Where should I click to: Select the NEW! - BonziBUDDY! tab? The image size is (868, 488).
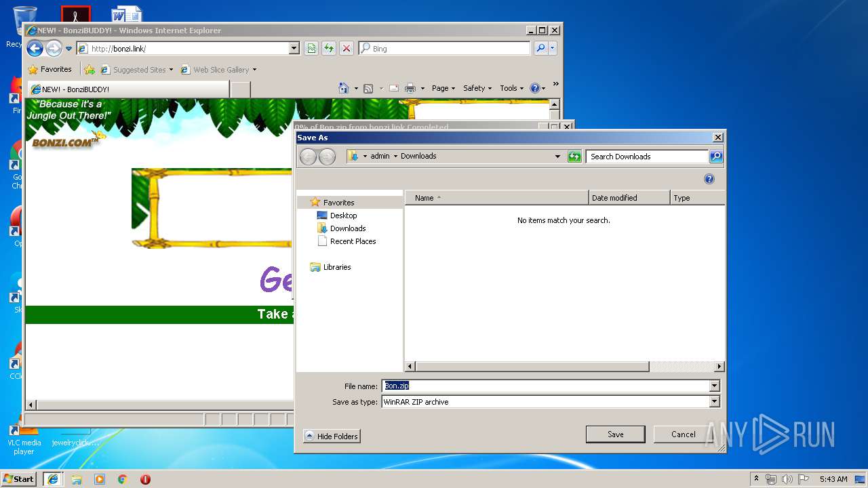coord(128,89)
